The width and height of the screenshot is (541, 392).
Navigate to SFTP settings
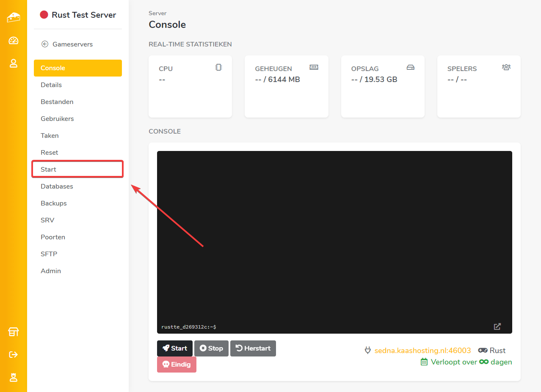49,254
